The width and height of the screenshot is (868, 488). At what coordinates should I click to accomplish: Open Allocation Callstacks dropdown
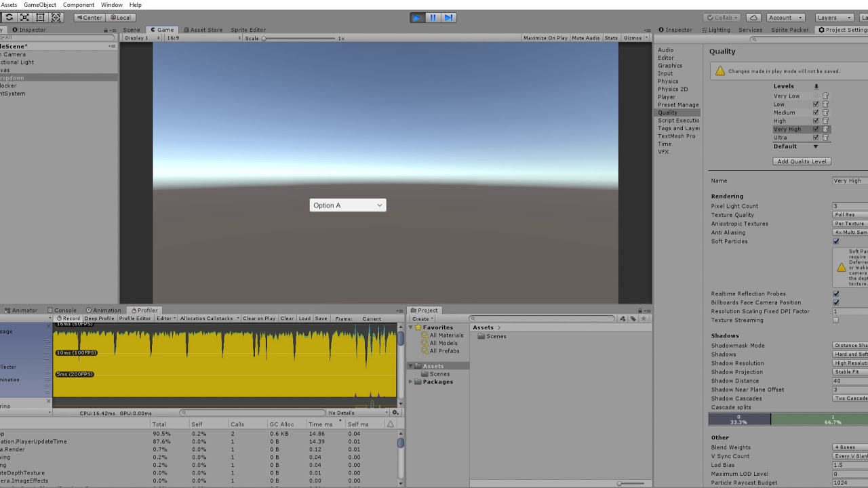tap(209, 319)
